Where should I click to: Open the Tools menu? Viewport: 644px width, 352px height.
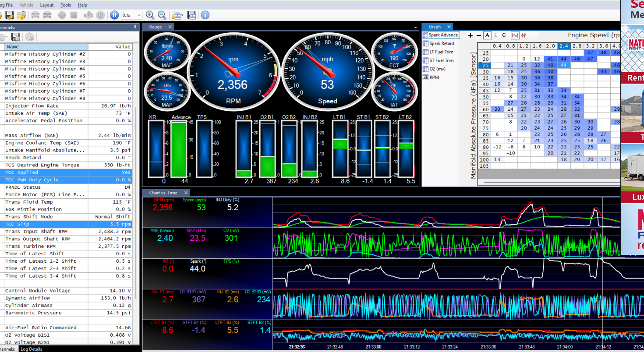(66, 5)
